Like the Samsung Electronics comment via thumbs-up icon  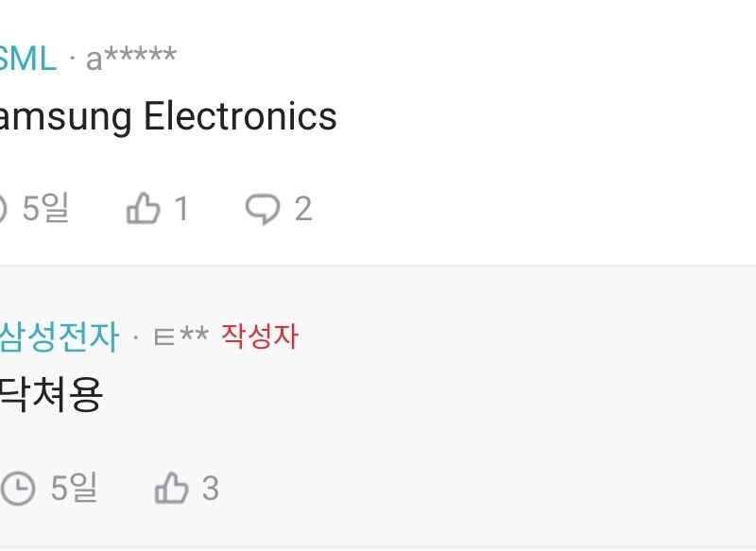pyautogui.click(x=143, y=208)
